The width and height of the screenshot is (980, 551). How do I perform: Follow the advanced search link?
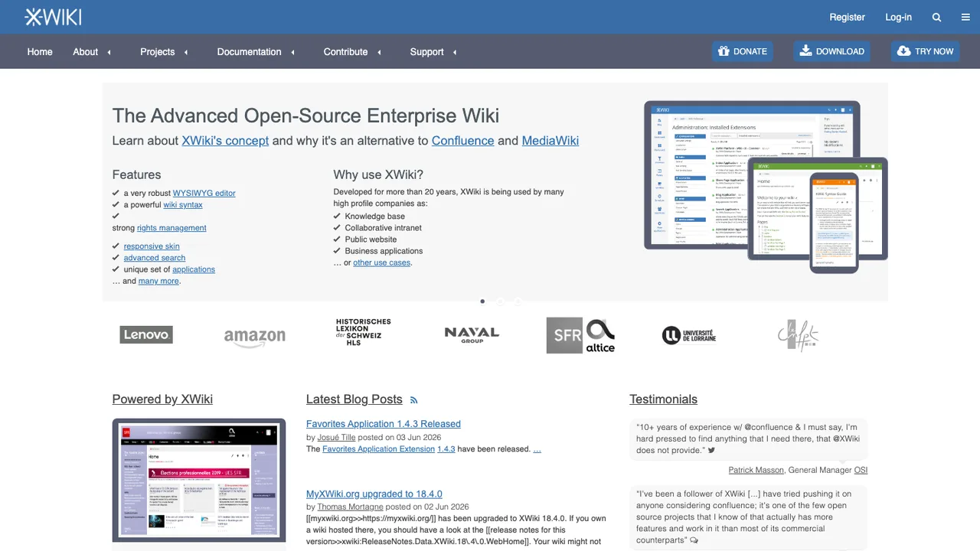point(155,258)
